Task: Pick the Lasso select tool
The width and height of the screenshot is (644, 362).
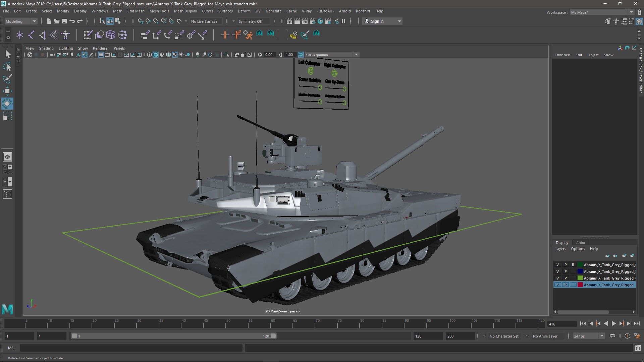Action: (x=7, y=67)
